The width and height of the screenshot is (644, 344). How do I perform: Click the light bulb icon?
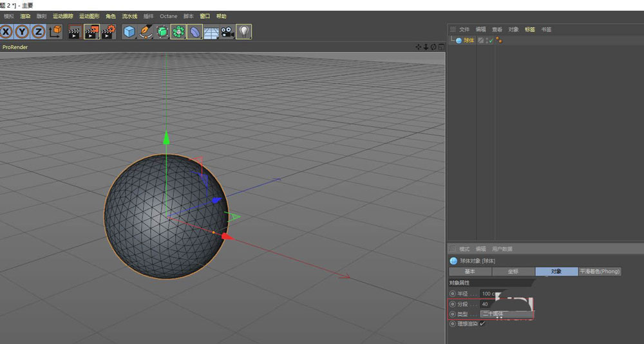pyautogui.click(x=244, y=32)
